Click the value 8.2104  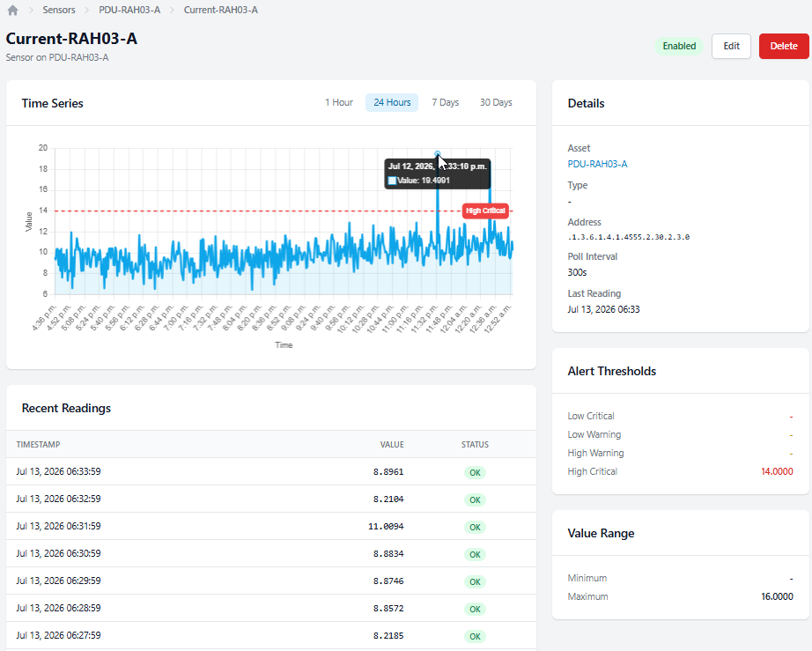pos(388,499)
